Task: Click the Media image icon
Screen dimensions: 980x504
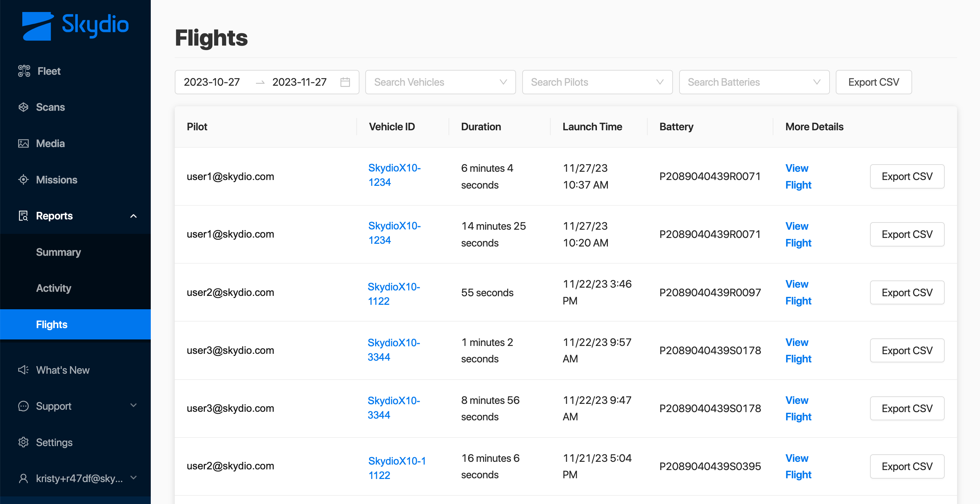Action: coord(23,144)
